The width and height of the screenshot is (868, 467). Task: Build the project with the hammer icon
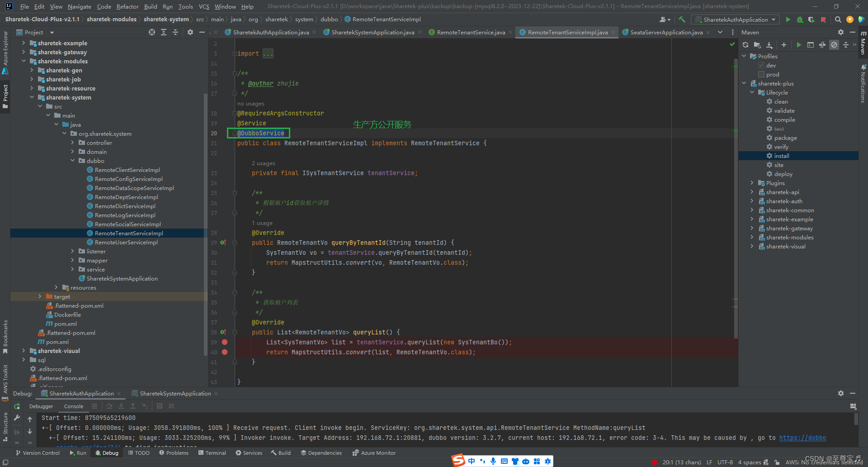pyautogui.click(x=682, y=19)
